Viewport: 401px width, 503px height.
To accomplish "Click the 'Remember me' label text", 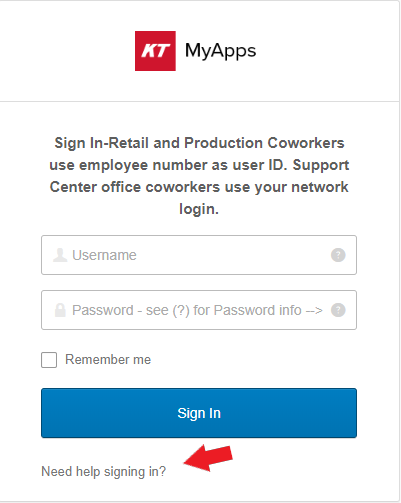I will point(108,360).
